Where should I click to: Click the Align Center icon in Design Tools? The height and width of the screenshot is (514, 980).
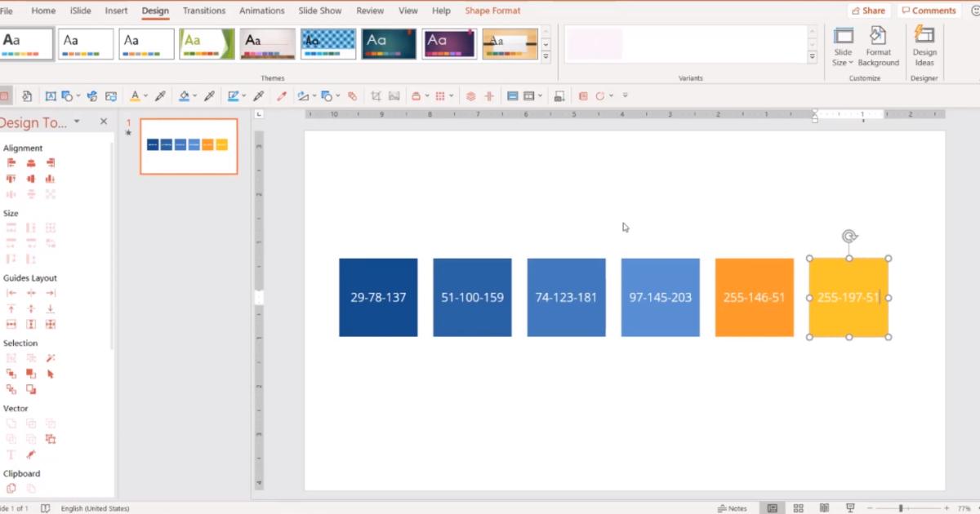coord(31,162)
